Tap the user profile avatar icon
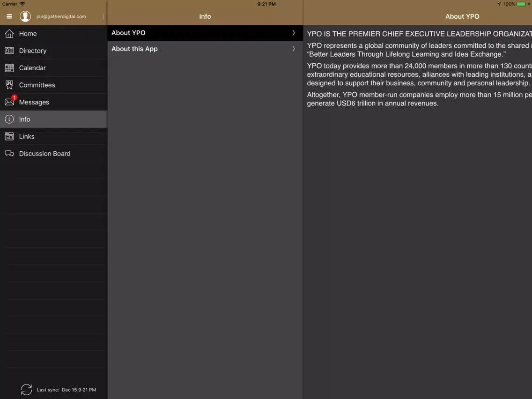The width and height of the screenshot is (532, 399). tap(25, 16)
